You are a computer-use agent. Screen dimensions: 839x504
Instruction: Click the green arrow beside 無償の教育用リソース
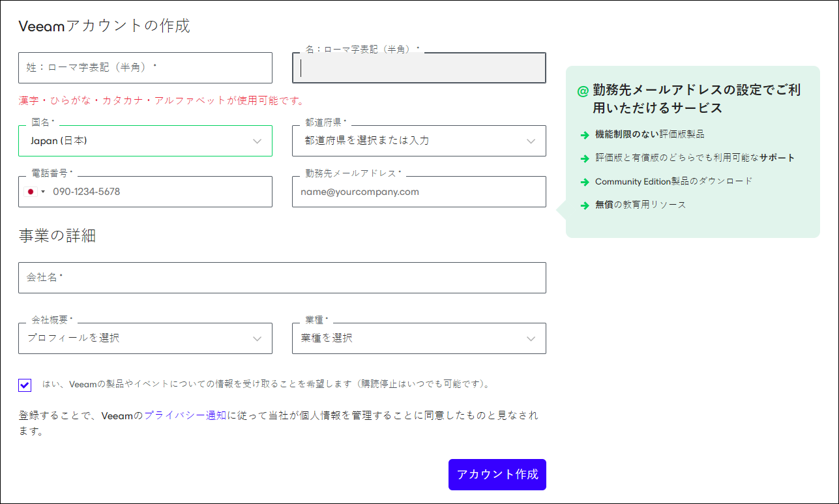(585, 205)
